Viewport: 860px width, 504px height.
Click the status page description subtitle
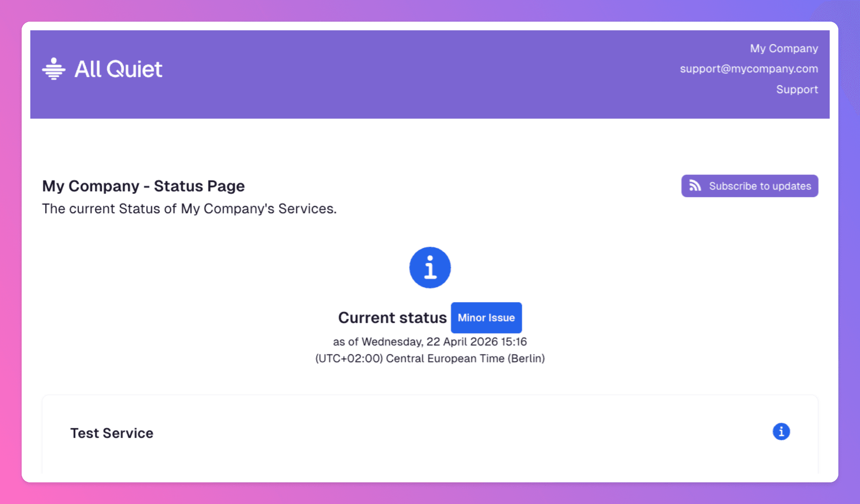point(189,209)
